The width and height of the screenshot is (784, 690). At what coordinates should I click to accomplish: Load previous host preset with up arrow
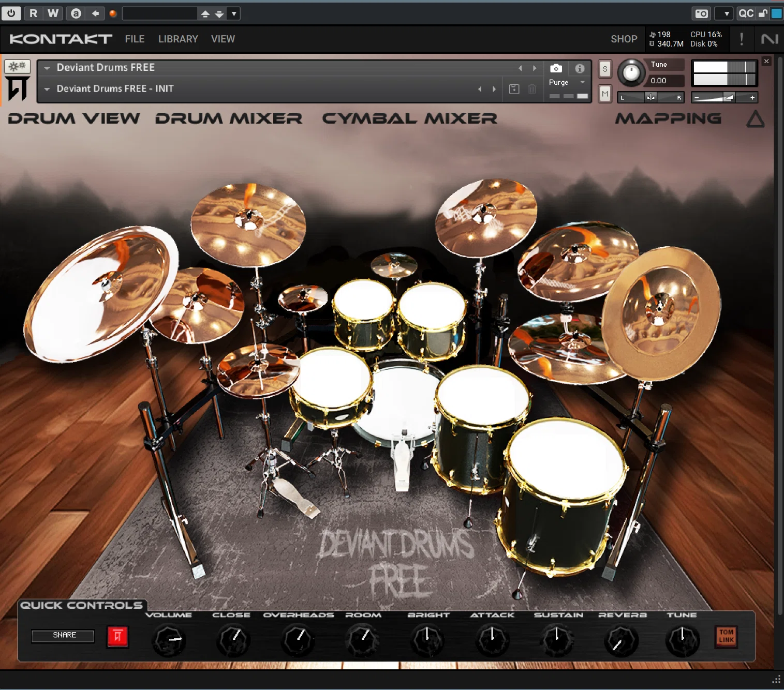tap(205, 14)
